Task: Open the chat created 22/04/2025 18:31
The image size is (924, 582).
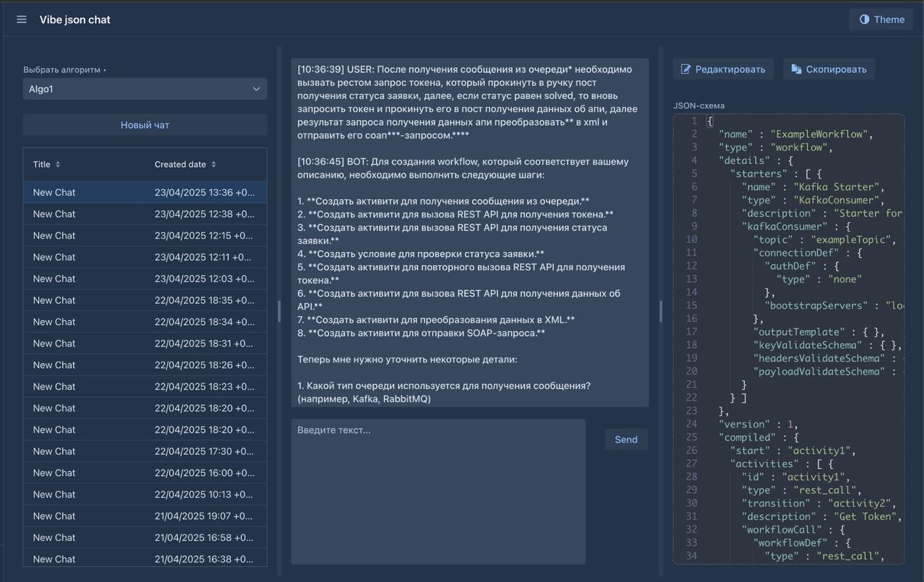Action: point(145,344)
